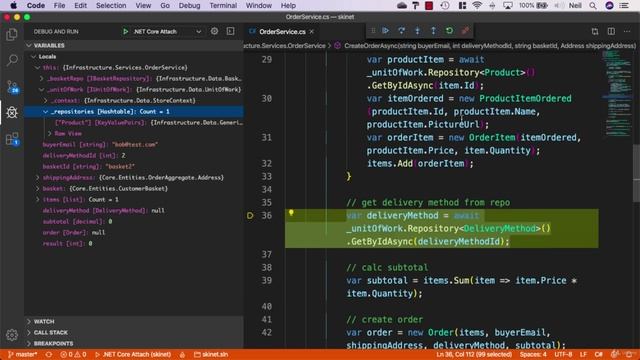Screen dimensions: 640x360
Task: Open the Search view in activity bar
Action: point(12,60)
